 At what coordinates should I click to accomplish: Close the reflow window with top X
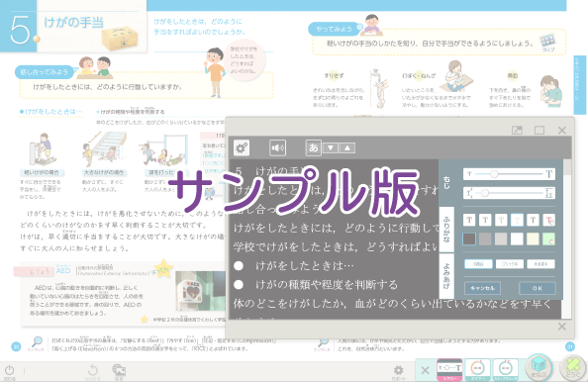(x=561, y=130)
